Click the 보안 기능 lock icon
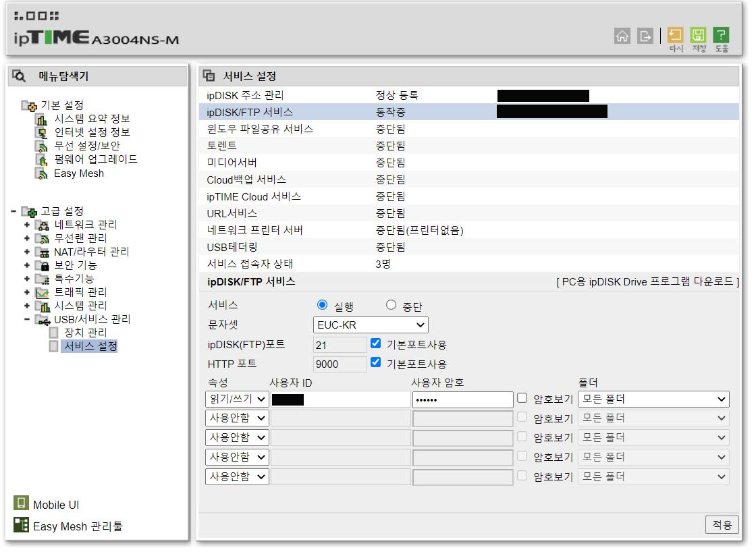 [43, 266]
